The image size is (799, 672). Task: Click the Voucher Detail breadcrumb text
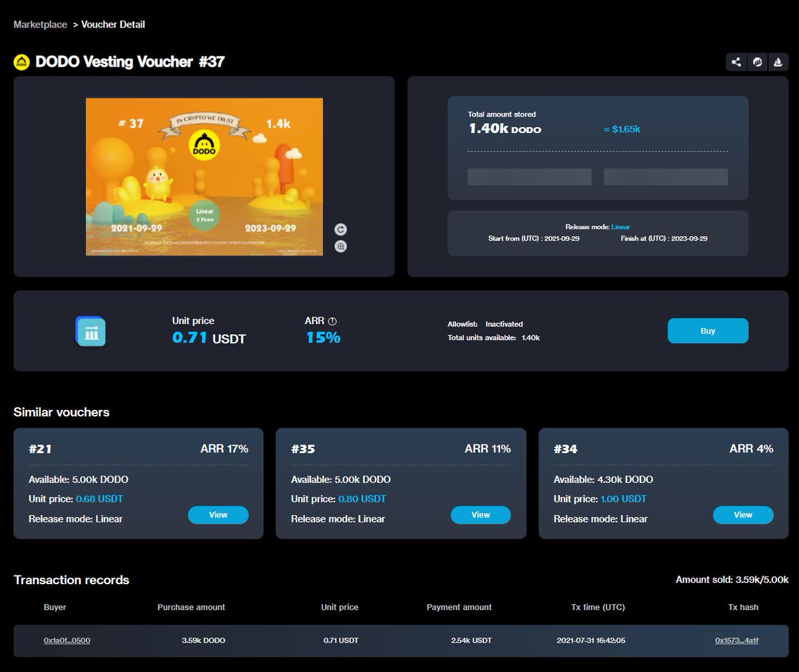click(113, 25)
